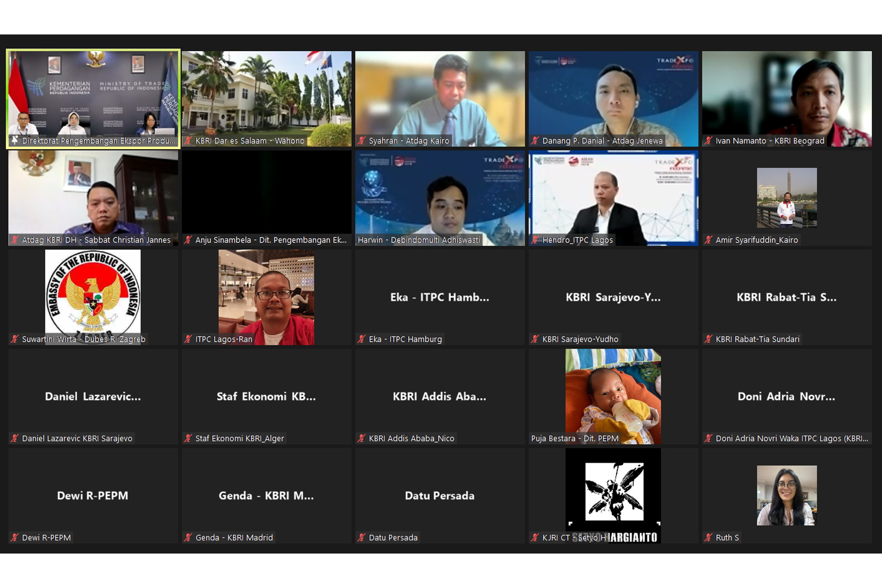The width and height of the screenshot is (882, 588).
Task: Click muted mic icon for KBRI Rabat-Tia Sundari
Action: pyautogui.click(x=709, y=339)
